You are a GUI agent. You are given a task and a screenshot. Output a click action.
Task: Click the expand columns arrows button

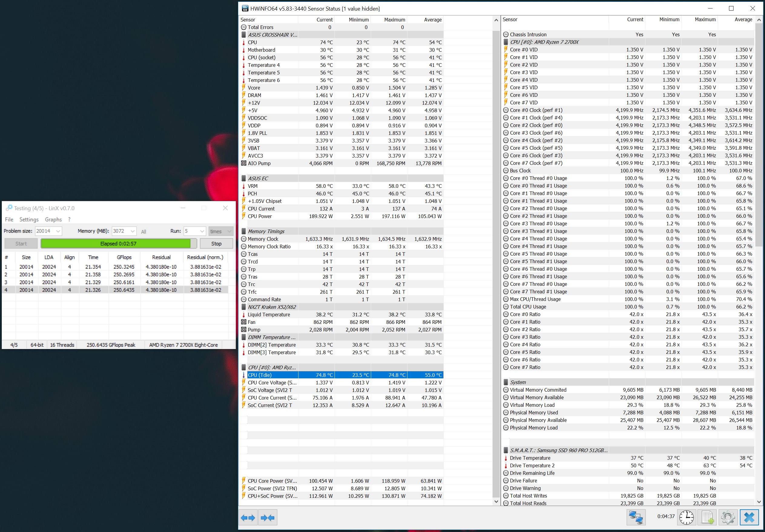248,517
